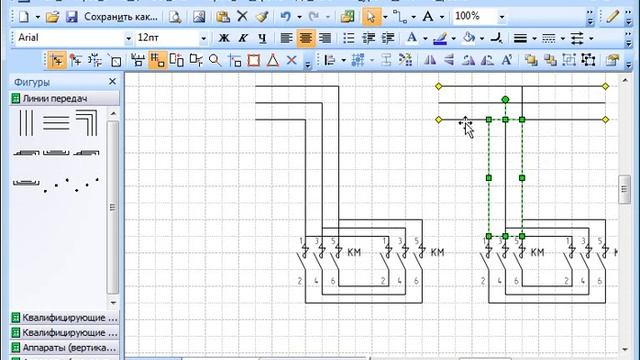Screen dimensions: 640x360
Task: Click the decrease indent icon
Action: click(x=368, y=38)
